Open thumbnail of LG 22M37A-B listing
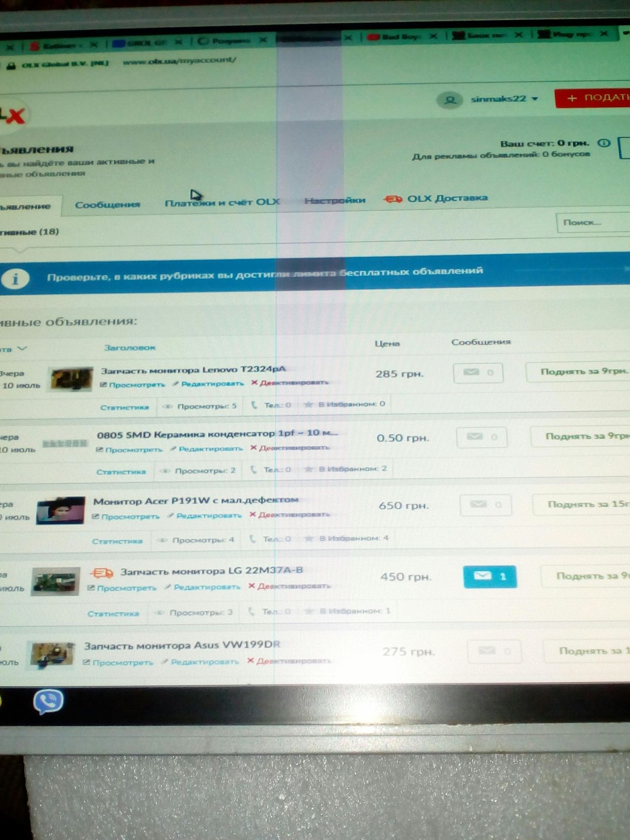 click(x=56, y=582)
